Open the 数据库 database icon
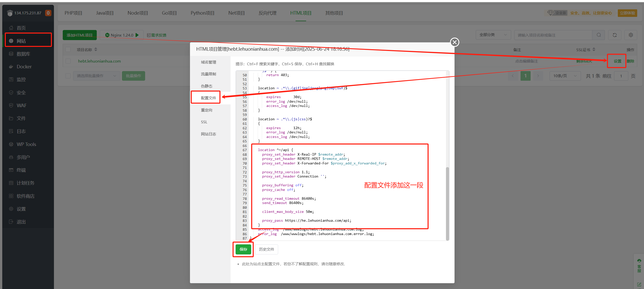 [11, 54]
